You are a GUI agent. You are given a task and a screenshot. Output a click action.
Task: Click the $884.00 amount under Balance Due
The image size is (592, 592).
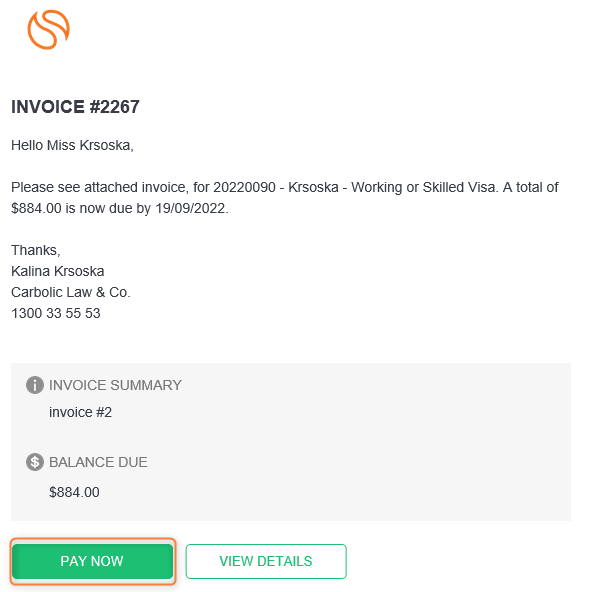tap(74, 492)
